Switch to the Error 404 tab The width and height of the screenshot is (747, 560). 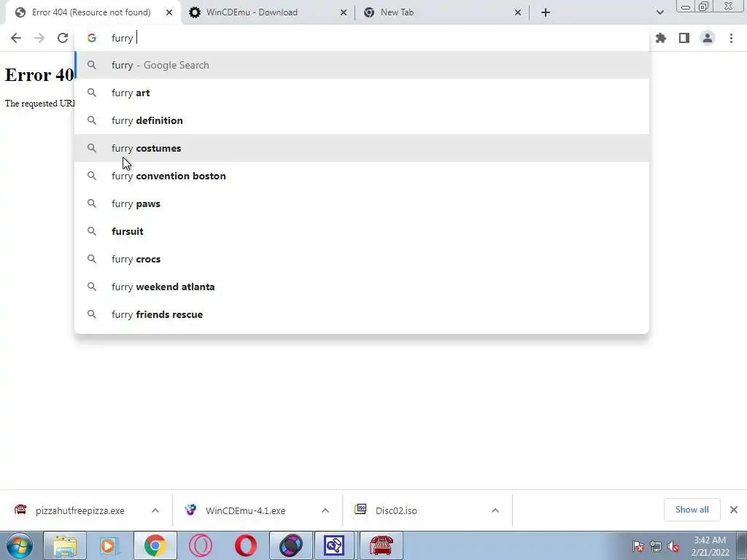(x=90, y=12)
